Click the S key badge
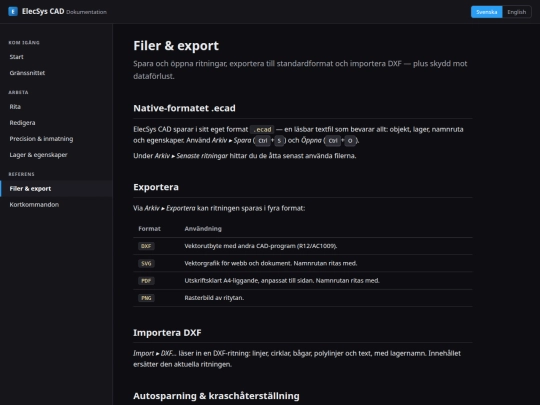This screenshot has width=540, height=405. point(279,141)
